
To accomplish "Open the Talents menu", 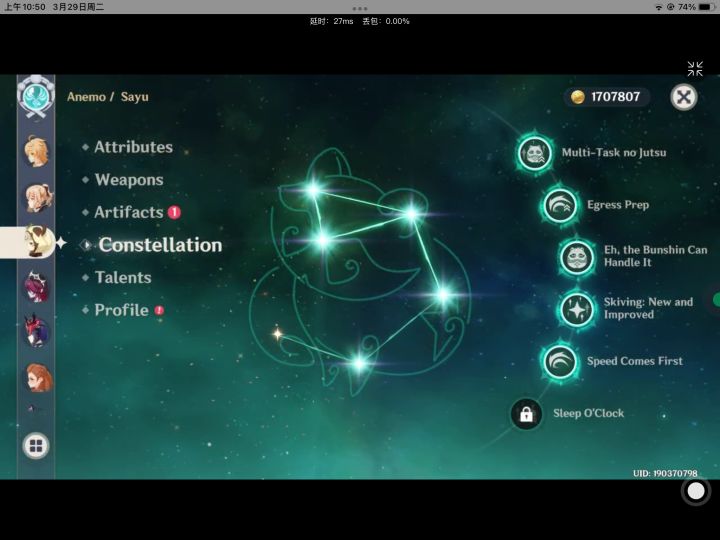I will (x=123, y=277).
